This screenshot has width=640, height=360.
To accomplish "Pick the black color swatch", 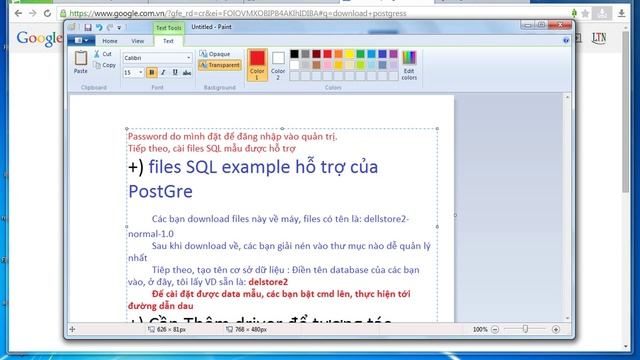I will click(x=294, y=54).
